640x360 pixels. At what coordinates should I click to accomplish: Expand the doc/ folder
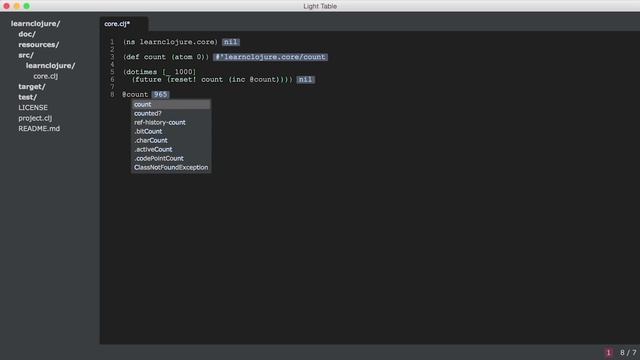tap(27, 34)
